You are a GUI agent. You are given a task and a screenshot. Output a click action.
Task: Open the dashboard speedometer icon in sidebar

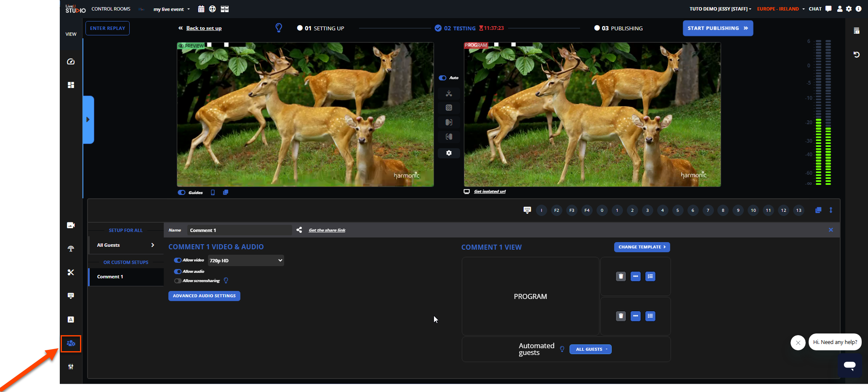pyautogui.click(x=71, y=61)
